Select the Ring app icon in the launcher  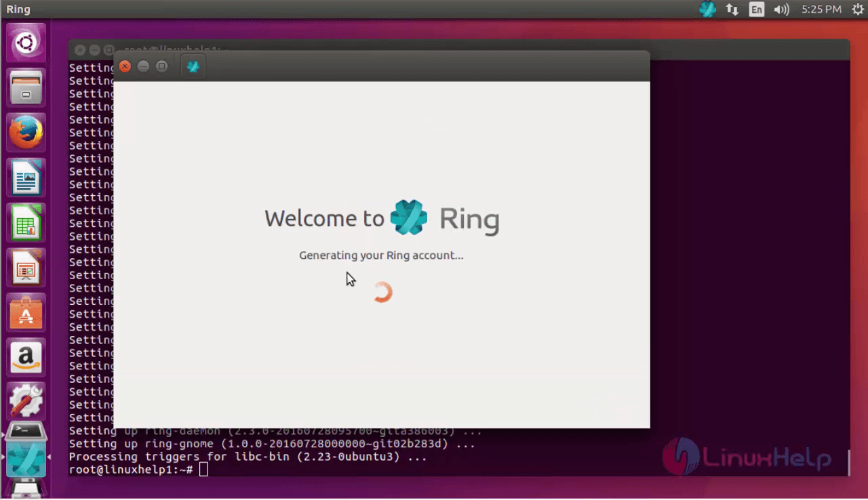point(26,459)
